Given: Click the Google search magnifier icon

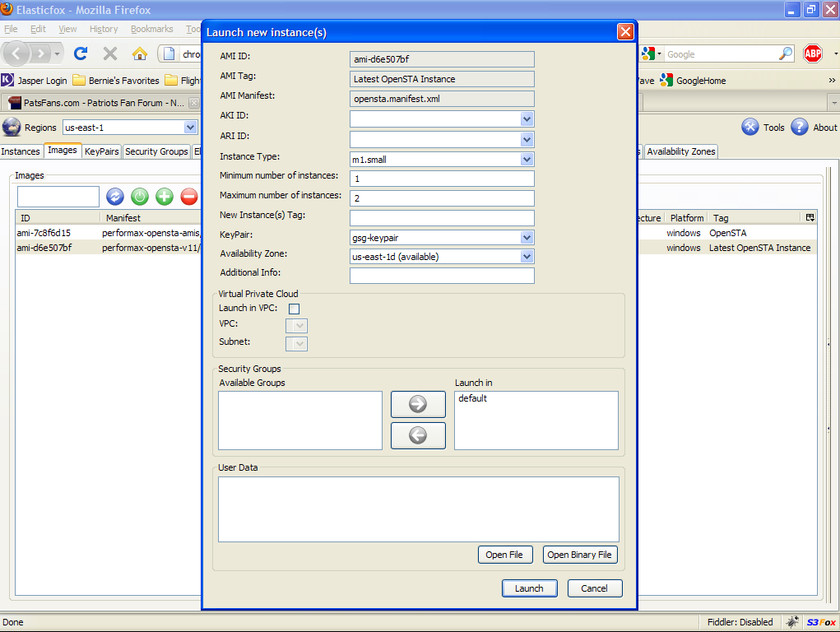Looking at the screenshot, I should coord(786,53).
